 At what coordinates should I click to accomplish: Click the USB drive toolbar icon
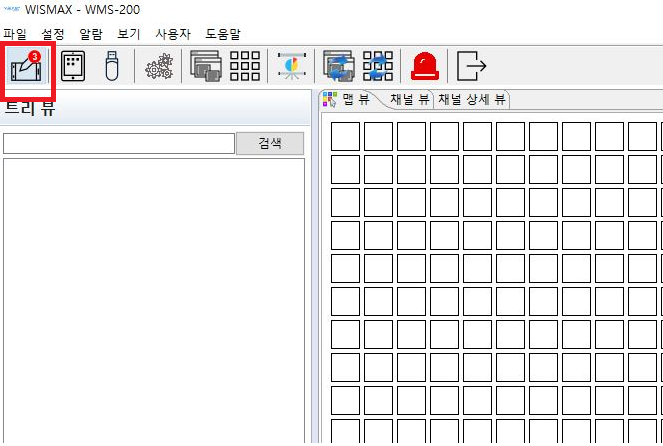click(x=112, y=66)
